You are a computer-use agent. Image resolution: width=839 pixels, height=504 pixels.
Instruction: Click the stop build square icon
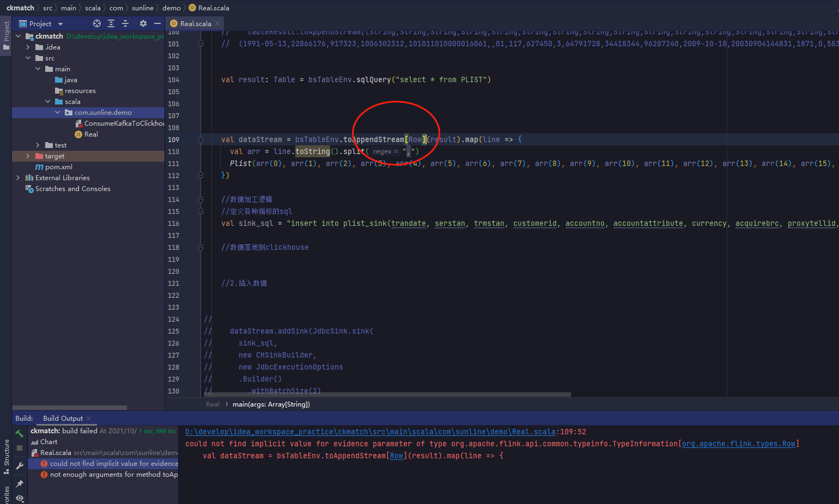click(20, 448)
